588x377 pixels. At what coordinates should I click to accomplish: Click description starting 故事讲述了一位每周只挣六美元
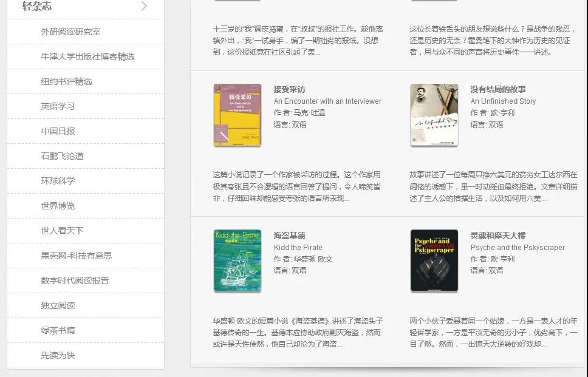pos(493,186)
